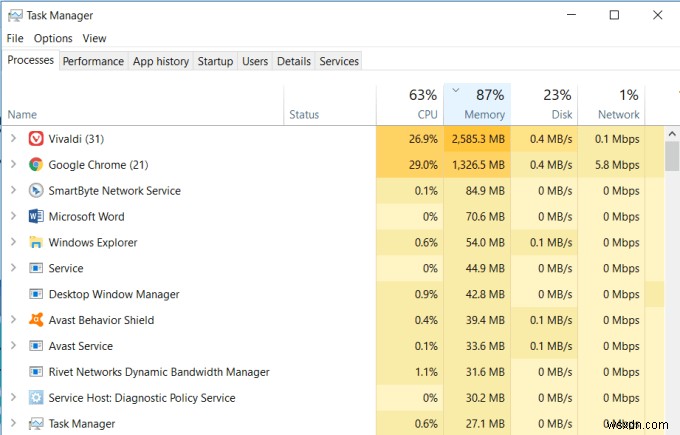Click the Microsoft Word icon
This screenshot has height=435, width=680.
[36, 216]
